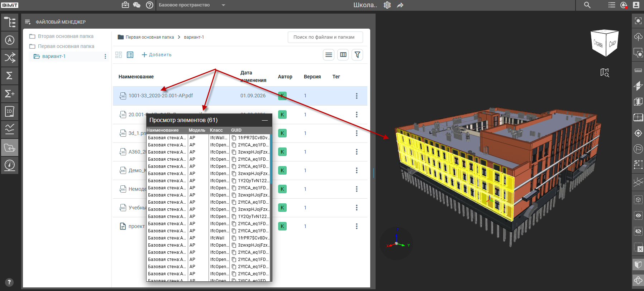
Task: Toggle the filter funnel button
Action: tap(357, 55)
